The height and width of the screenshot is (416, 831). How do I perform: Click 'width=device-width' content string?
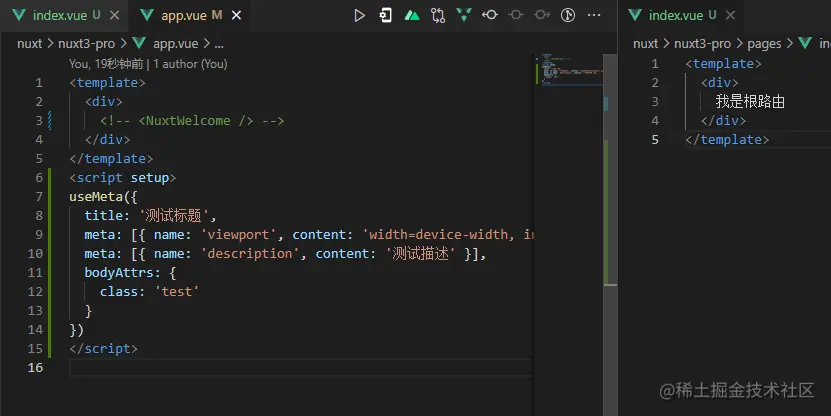pos(438,235)
